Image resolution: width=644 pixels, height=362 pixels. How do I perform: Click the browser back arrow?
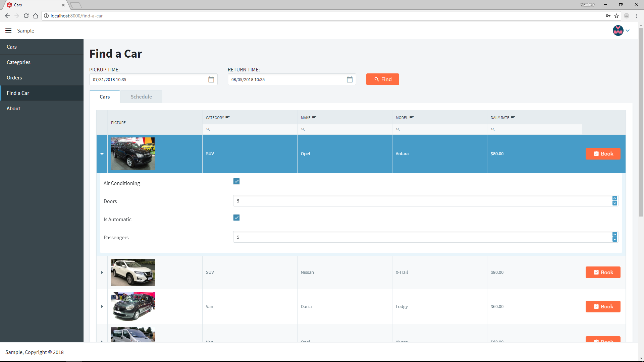(7, 16)
